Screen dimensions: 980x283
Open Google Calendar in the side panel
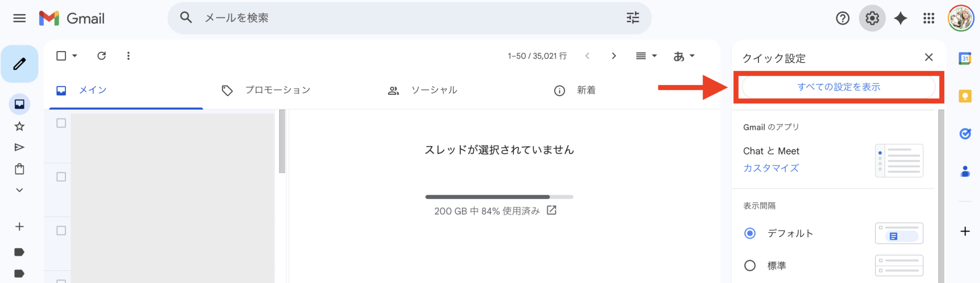[965, 59]
